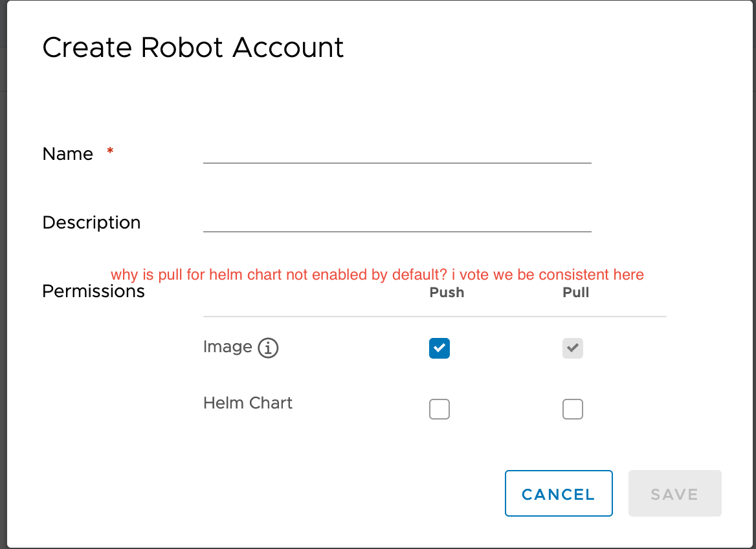Screen dimensions: 756x549
Task: Click the disabled SAVE button
Action: click(x=674, y=493)
